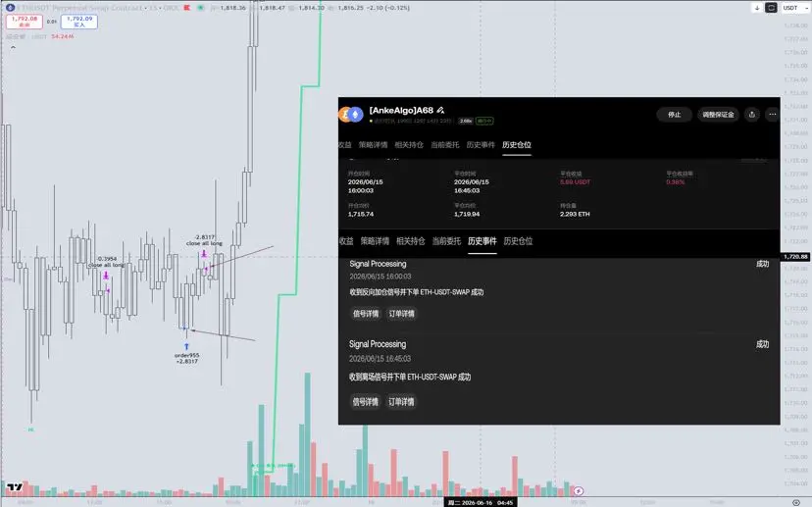Select the 相关持仓 tab in the upper tab row
The height and width of the screenshot is (507, 812).
(409, 144)
